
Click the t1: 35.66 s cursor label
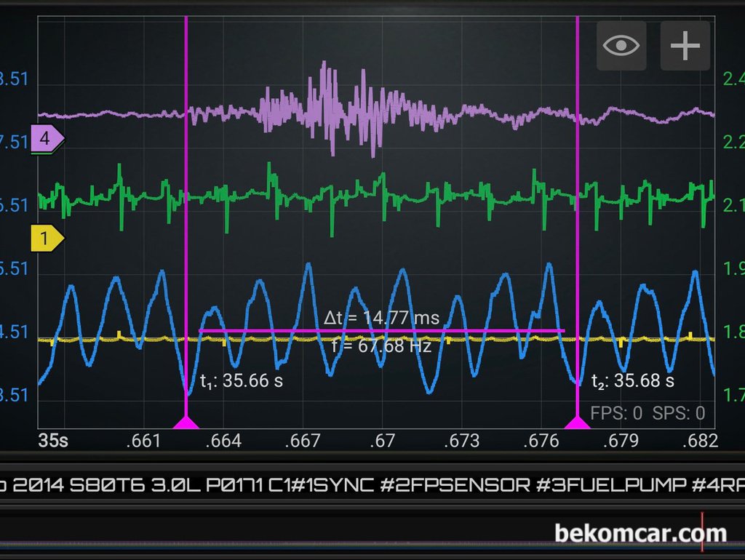[242, 381]
